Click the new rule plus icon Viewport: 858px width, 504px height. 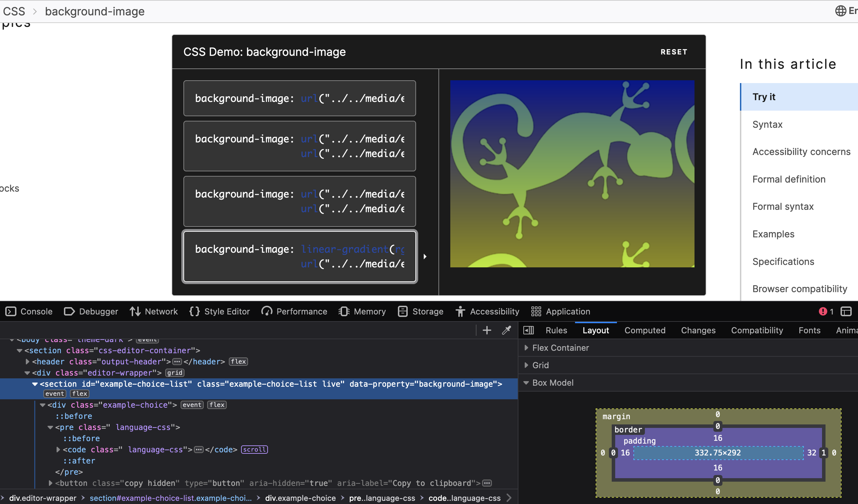point(486,330)
